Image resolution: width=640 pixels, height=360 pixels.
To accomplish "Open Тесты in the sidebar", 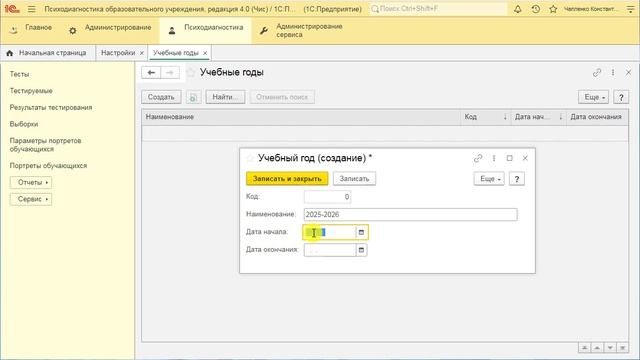I will 19,74.
